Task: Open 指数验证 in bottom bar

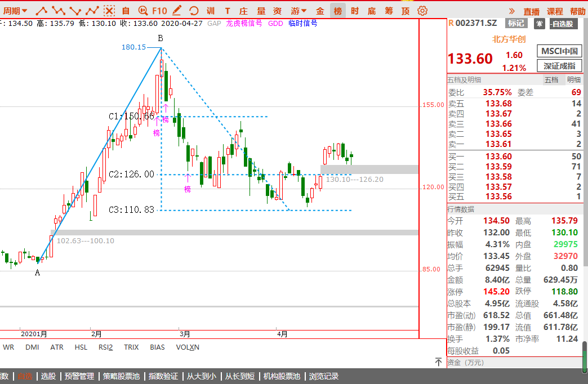Action: pos(163,376)
